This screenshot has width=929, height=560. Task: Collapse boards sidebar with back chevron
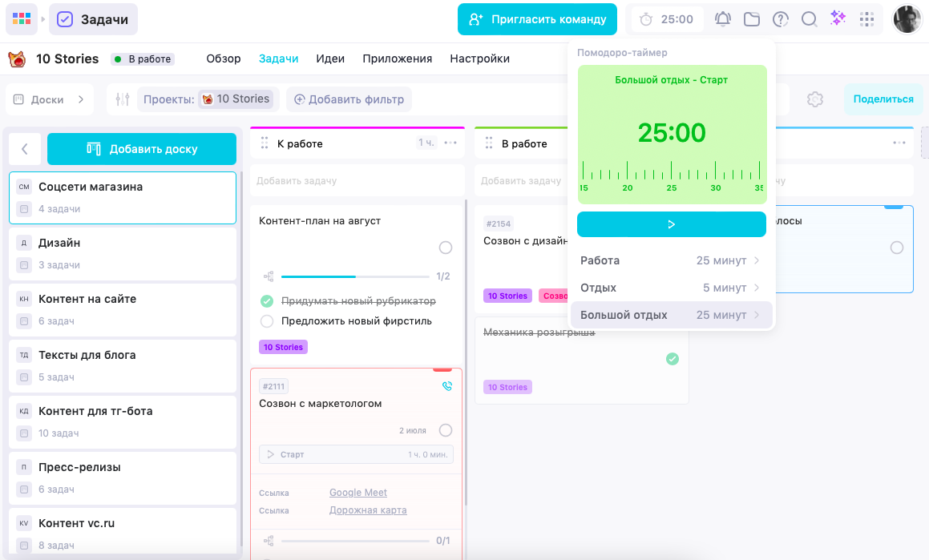(x=25, y=149)
